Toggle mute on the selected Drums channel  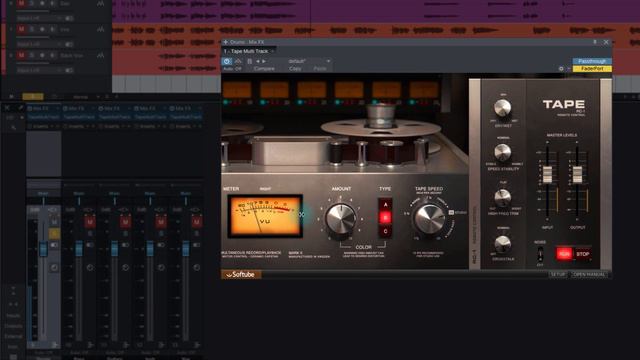tap(54, 222)
